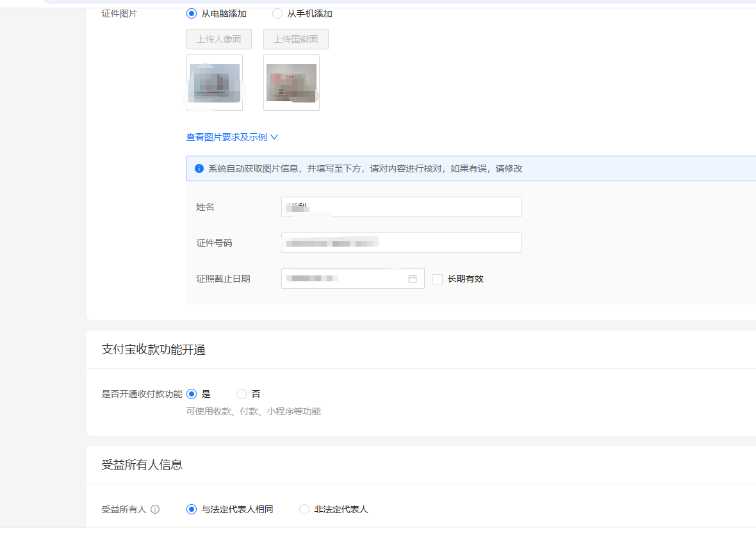Viewport: 756px width, 540px height.
Task: Click the 系统自动获取图片信息 notice banner text
Action: coord(365,168)
